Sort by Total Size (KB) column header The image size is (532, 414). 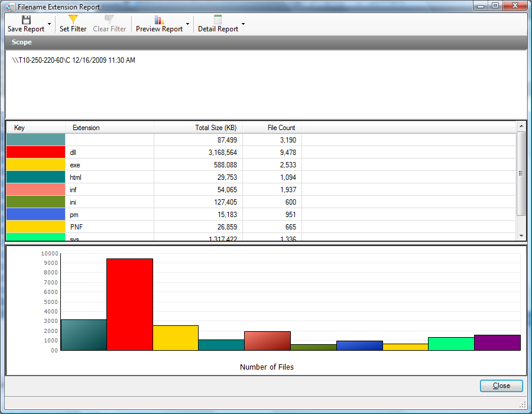coord(198,128)
